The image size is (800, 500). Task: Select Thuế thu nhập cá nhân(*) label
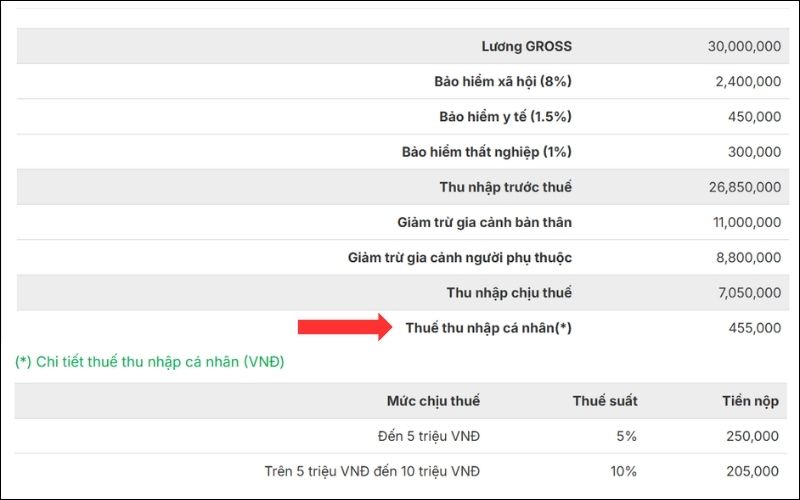(x=488, y=328)
